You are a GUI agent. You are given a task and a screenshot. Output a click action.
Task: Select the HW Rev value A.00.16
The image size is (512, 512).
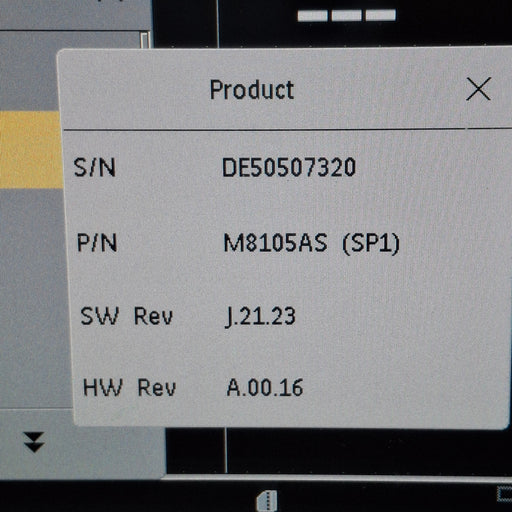click(x=265, y=388)
